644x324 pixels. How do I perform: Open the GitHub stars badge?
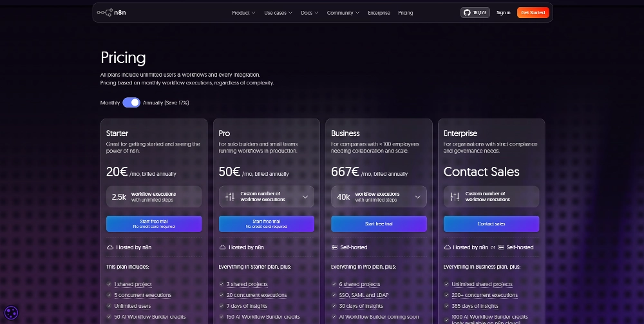(475, 12)
